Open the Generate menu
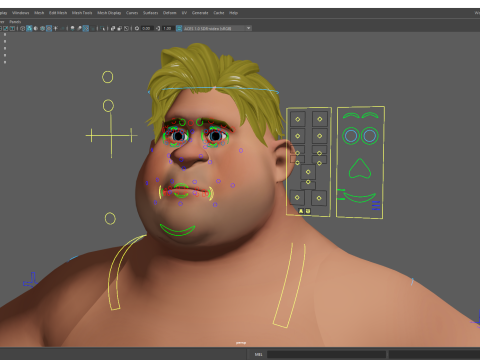The width and height of the screenshot is (480, 360). pyautogui.click(x=200, y=13)
